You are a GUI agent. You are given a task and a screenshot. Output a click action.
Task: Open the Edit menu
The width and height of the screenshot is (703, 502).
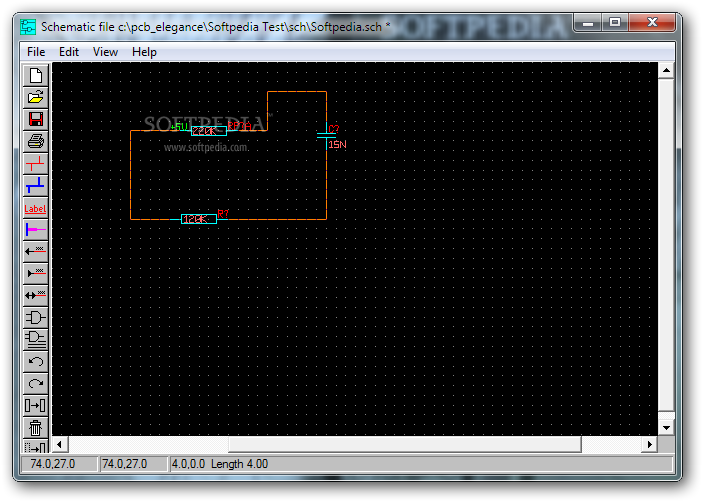coord(69,52)
